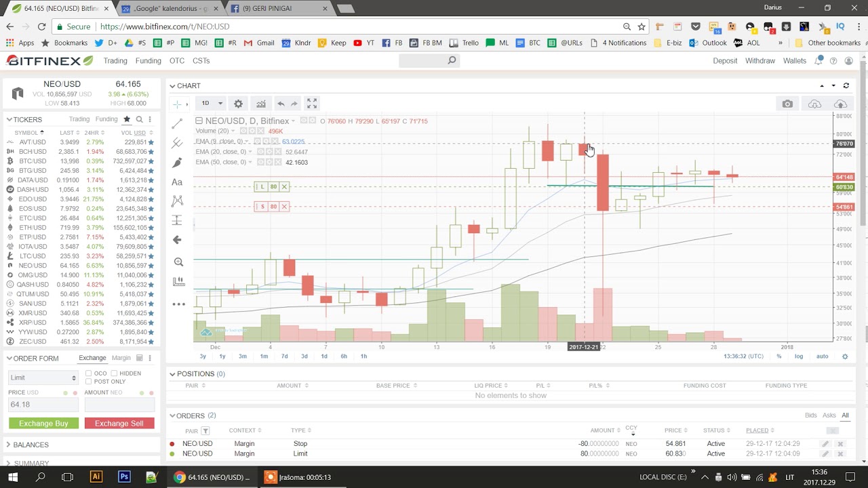Click the price input field
Viewport: 868px width, 488px height.
(x=43, y=405)
